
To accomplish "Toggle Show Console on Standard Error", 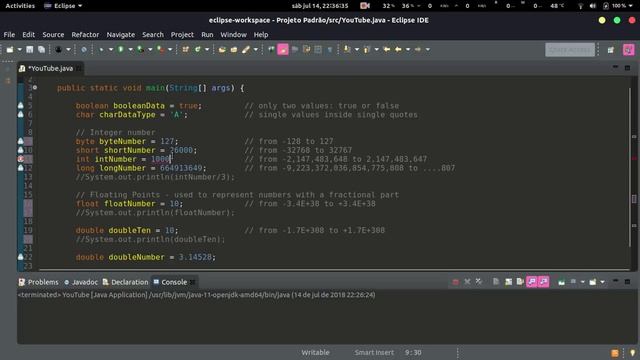I will [544, 282].
